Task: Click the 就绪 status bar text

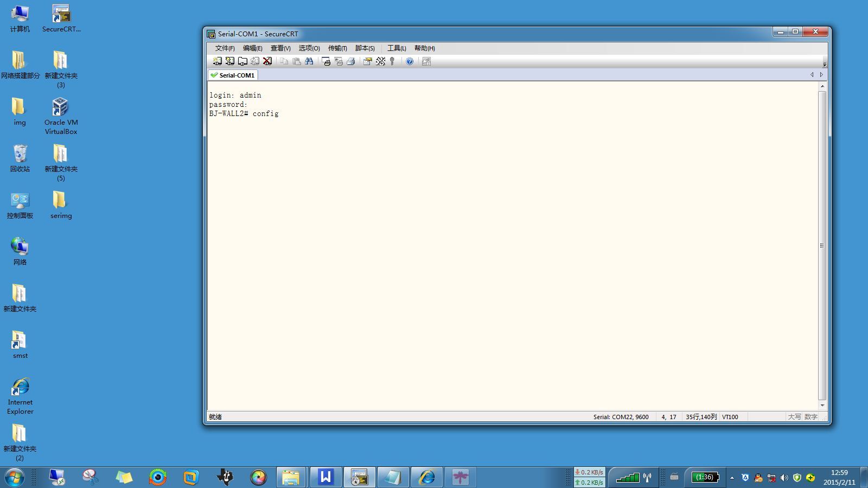Action: (x=215, y=417)
